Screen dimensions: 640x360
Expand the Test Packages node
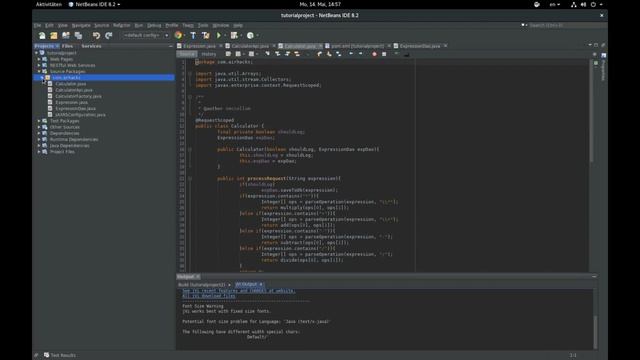click(x=39, y=121)
